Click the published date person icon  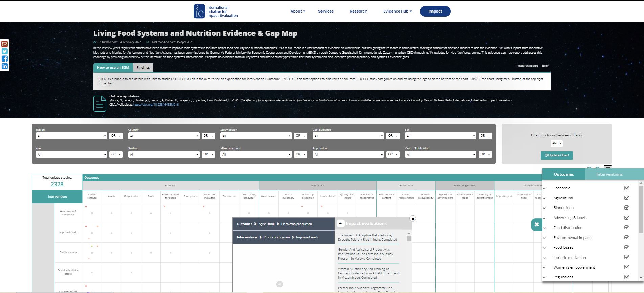tap(95, 42)
